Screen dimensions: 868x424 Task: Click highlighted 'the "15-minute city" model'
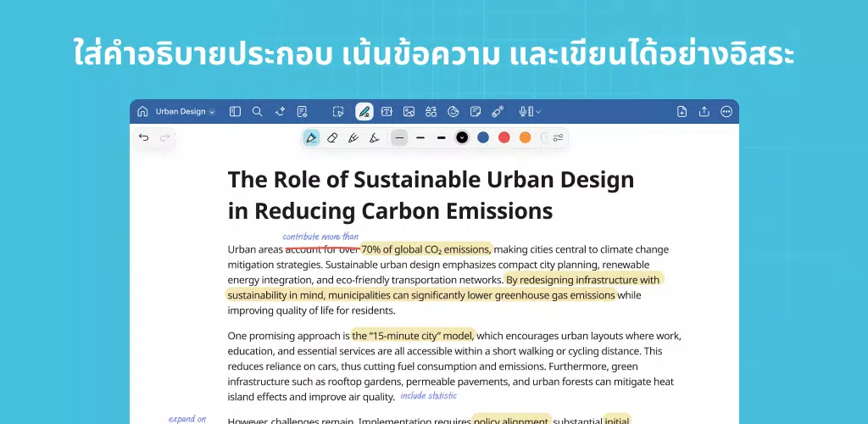point(413,336)
